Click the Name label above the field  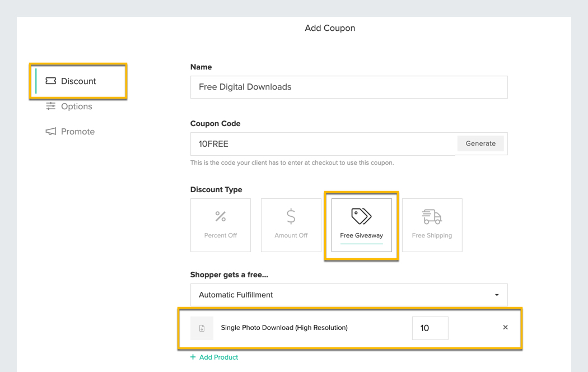click(x=201, y=67)
